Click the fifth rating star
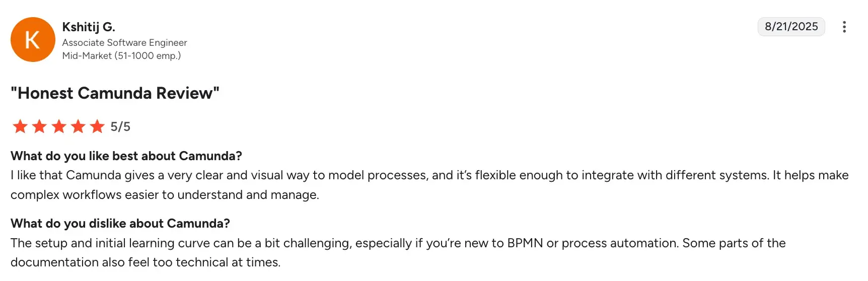Image resolution: width=868 pixels, height=281 pixels. (x=97, y=126)
